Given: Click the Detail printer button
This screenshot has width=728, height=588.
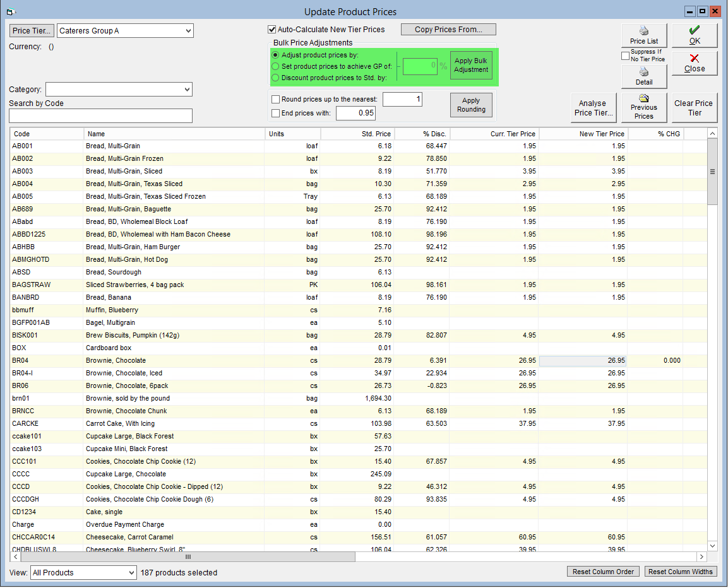Looking at the screenshot, I should click(643, 76).
